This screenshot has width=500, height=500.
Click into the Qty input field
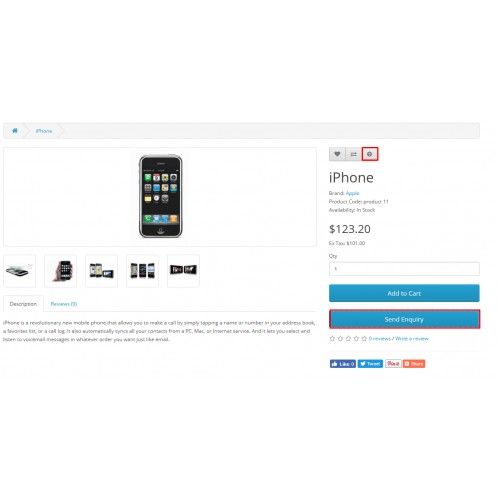404,269
